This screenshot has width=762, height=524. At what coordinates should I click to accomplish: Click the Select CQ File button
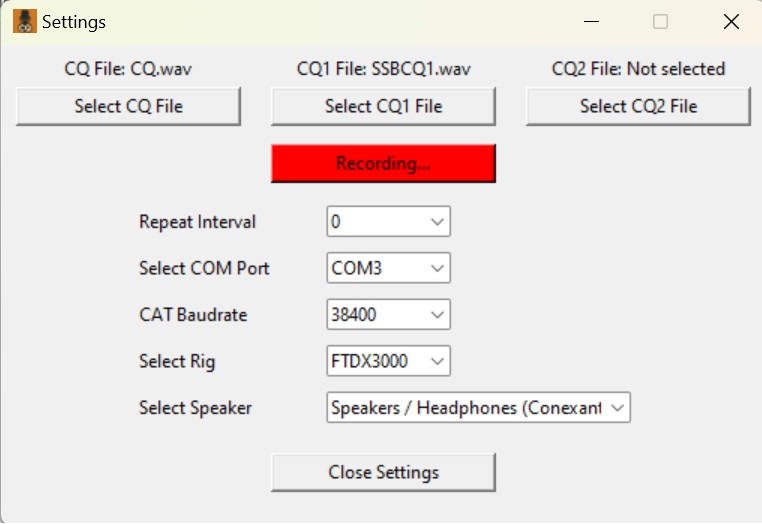click(128, 106)
